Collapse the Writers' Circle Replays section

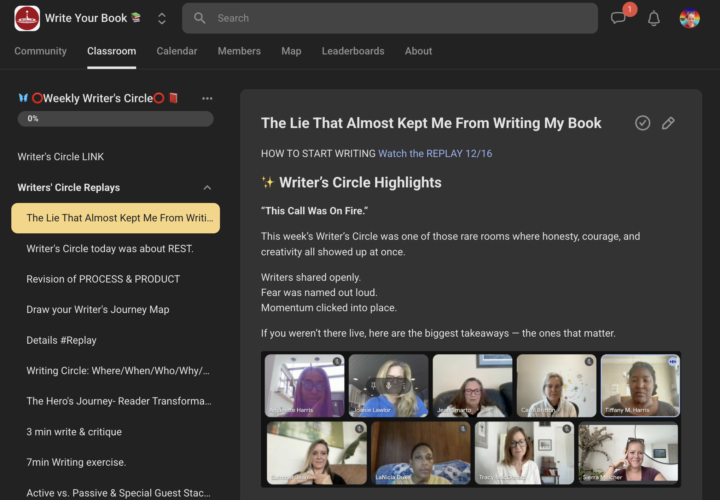click(207, 187)
